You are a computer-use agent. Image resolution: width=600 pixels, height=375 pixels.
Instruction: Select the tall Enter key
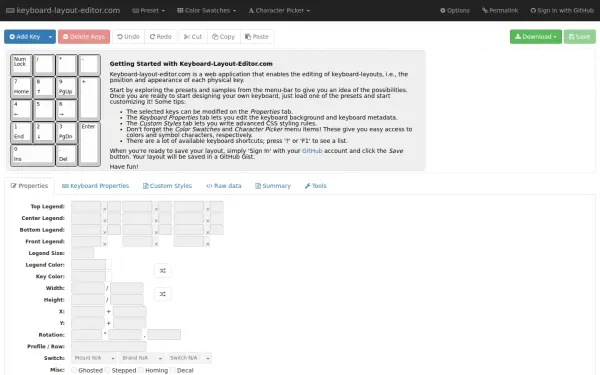[89, 144]
